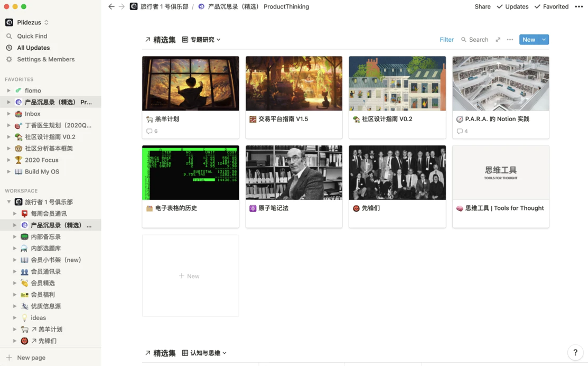Image resolution: width=588 pixels, height=366 pixels.
Task: Click the Quick Find magnifier icon
Action: 9,36
